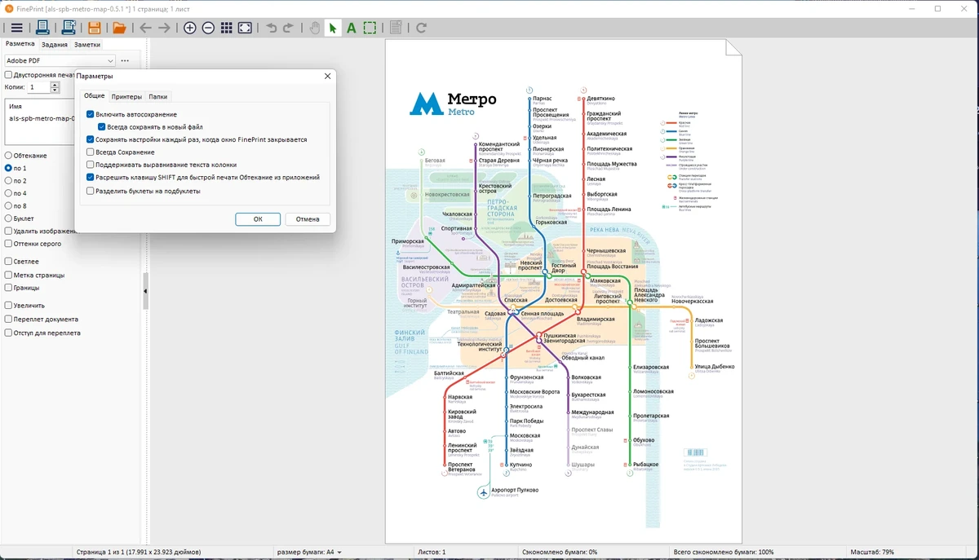The image size is (979, 560).
Task: Enable Двусторонняя печать checkbox
Action: click(8, 75)
